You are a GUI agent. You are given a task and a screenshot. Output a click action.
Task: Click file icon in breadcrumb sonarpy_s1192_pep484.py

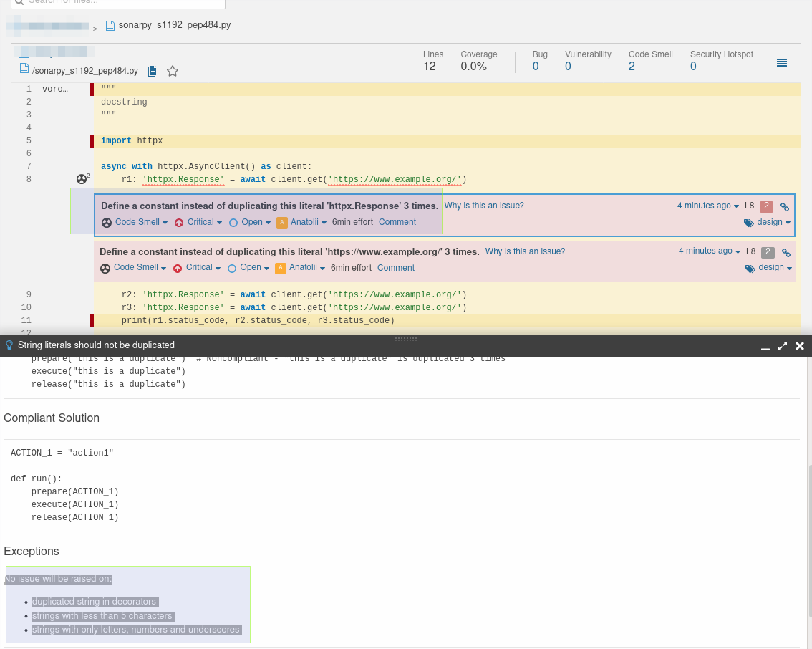[x=110, y=25]
